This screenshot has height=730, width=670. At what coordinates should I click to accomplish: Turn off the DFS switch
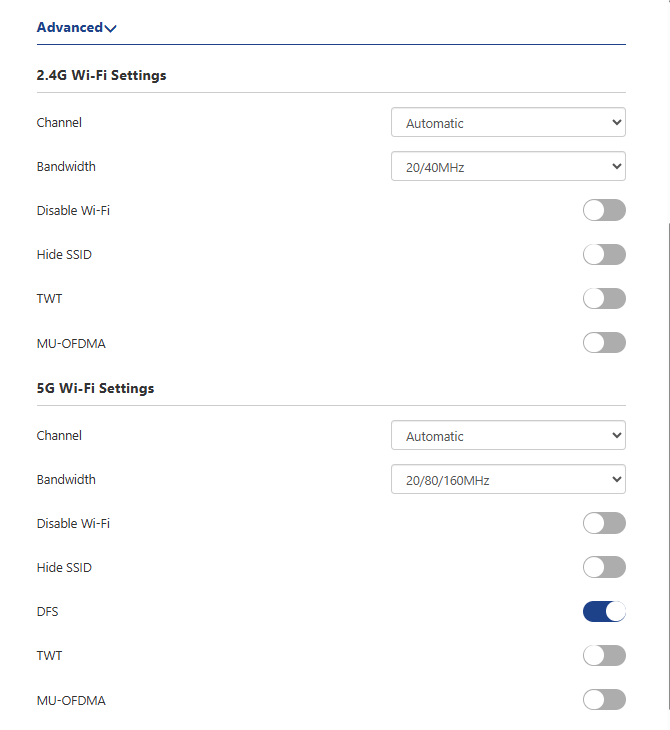click(x=604, y=611)
